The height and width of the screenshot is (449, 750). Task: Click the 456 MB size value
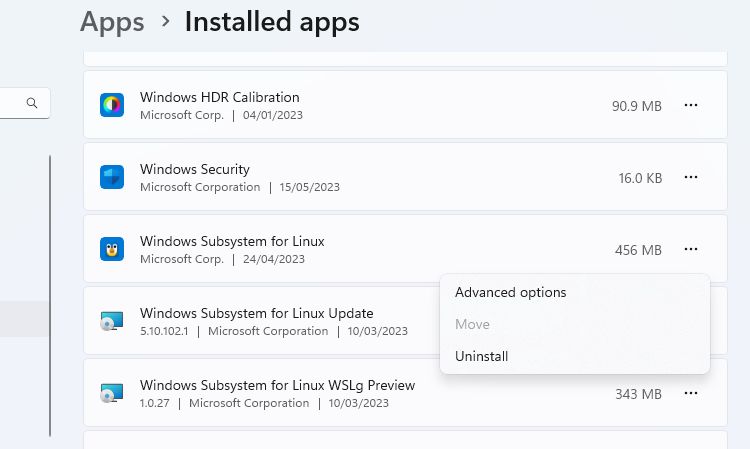638,250
